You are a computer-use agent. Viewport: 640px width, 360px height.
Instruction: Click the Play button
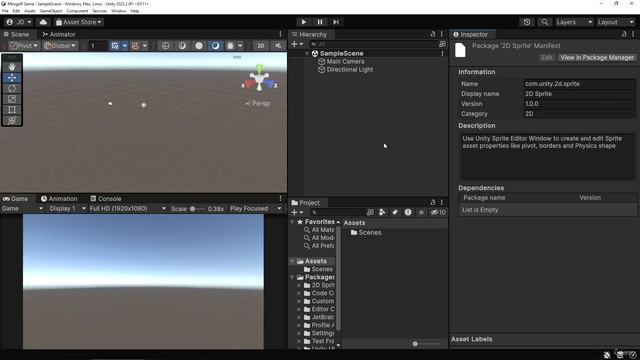click(x=304, y=22)
